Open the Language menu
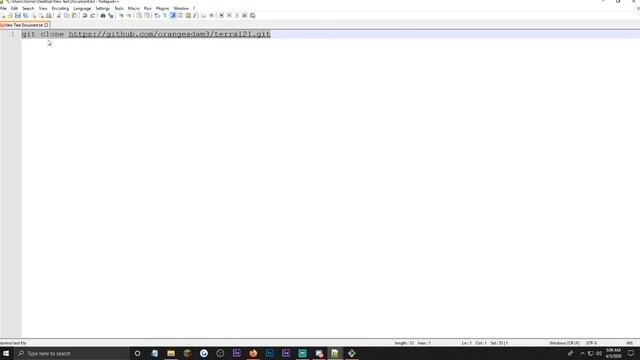 point(82,8)
